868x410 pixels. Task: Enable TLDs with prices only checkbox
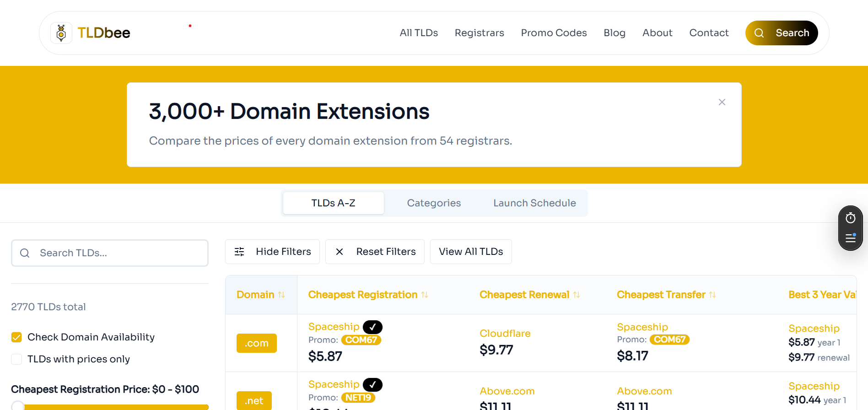17,359
